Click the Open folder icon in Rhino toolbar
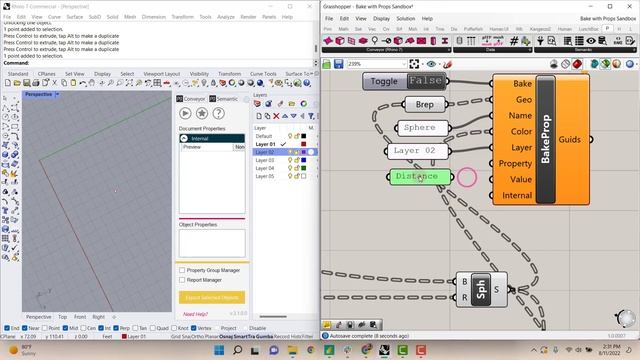Image resolution: width=640 pixels, height=360 pixels. click(17, 83)
